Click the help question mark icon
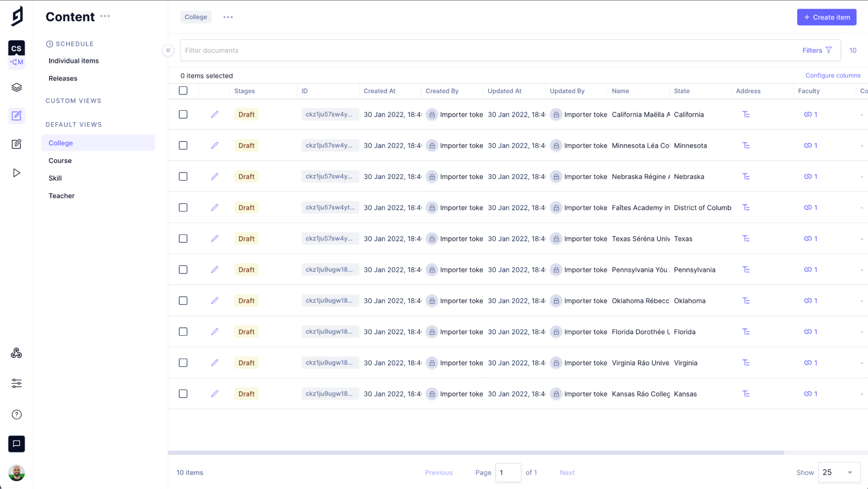Viewport: 868px width, 489px height. coord(16,414)
